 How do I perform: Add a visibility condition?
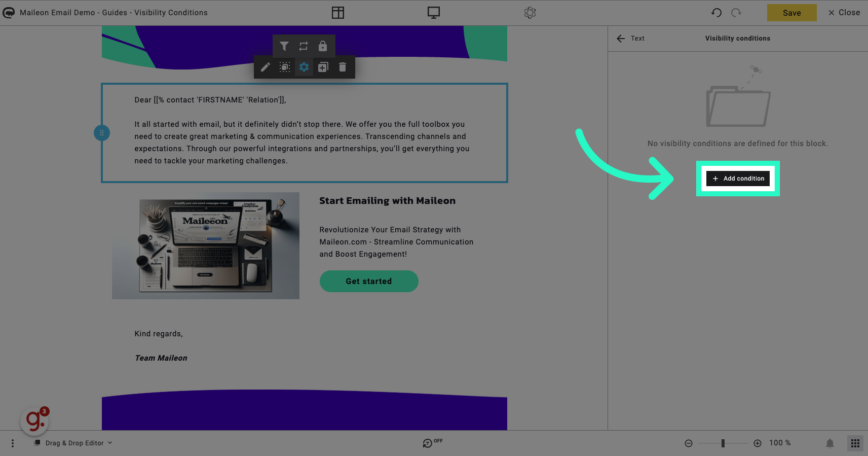(738, 179)
